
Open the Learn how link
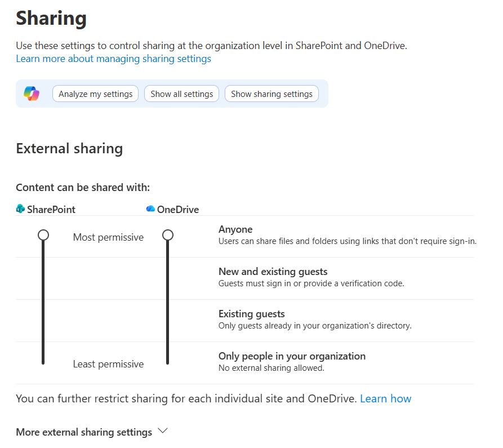(386, 398)
